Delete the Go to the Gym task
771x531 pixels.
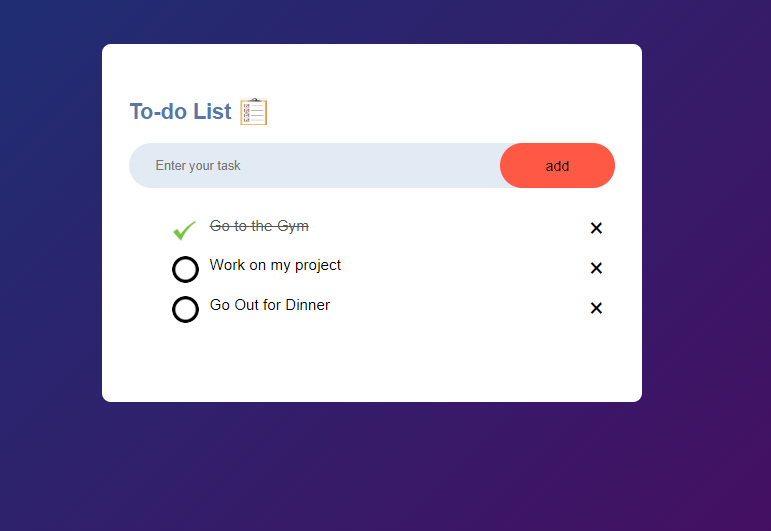596,228
